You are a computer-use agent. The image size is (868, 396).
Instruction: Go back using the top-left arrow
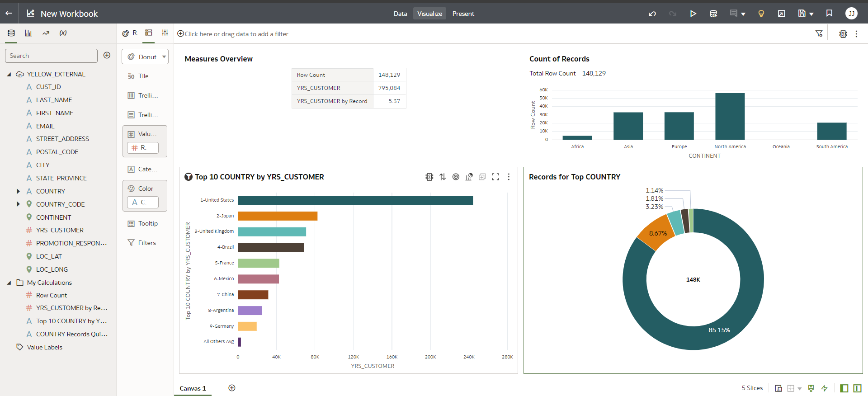(9, 14)
